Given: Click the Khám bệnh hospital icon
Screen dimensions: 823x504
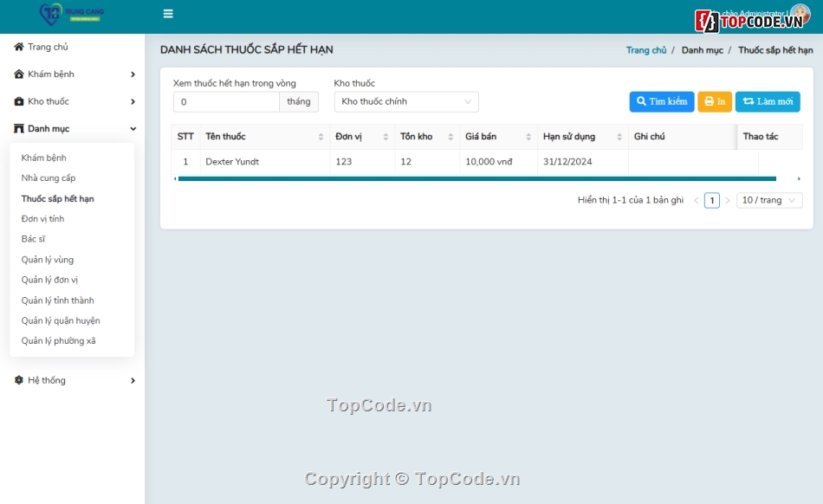Looking at the screenshot, I should pos(19,74).
